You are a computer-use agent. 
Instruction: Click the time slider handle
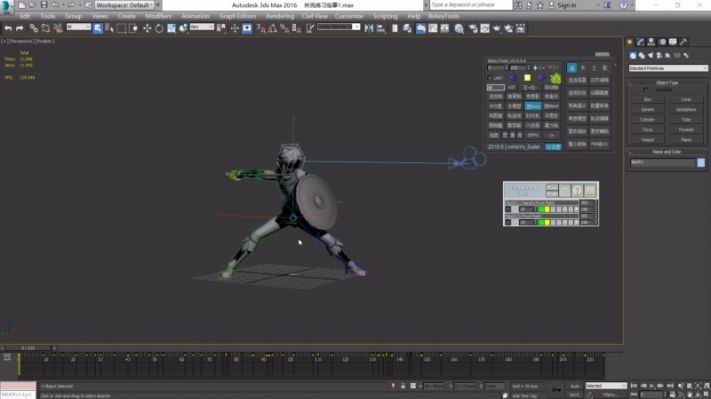click(x=28, y=348)
